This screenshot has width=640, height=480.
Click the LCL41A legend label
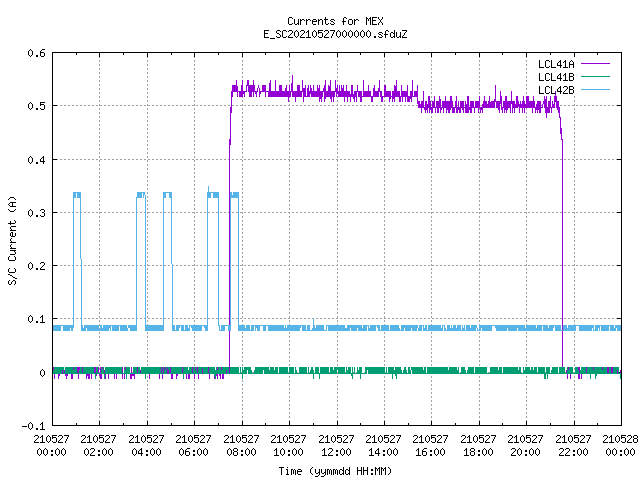(556, 64)
